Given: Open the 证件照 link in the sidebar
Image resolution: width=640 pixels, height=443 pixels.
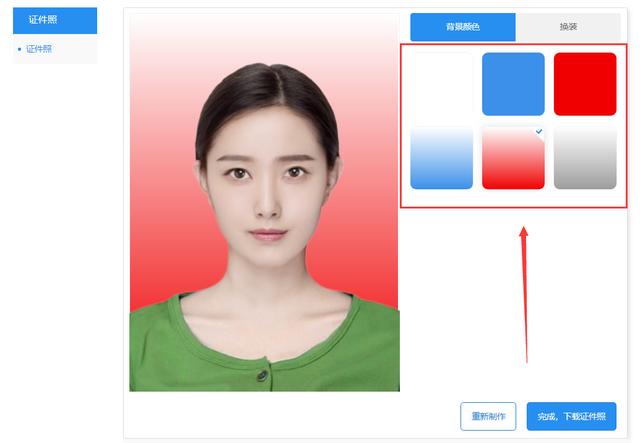Looking at the screenshot, I should click(x=39, y=49).
